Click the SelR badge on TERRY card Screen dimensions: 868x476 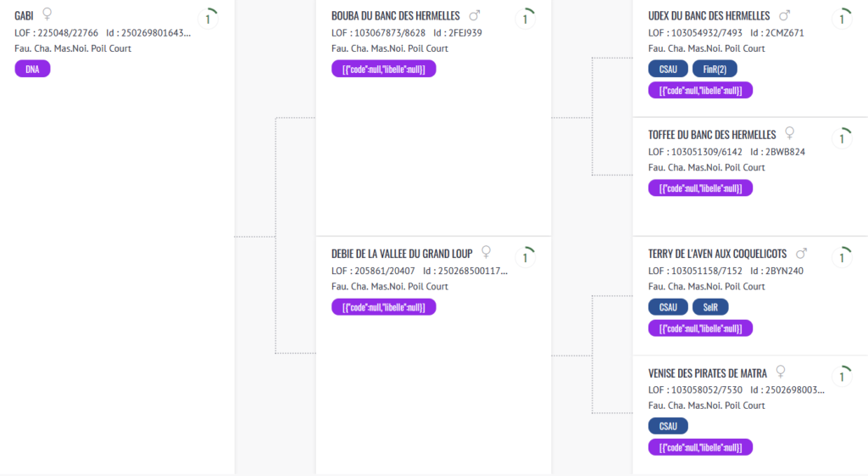tap(710, 307)
